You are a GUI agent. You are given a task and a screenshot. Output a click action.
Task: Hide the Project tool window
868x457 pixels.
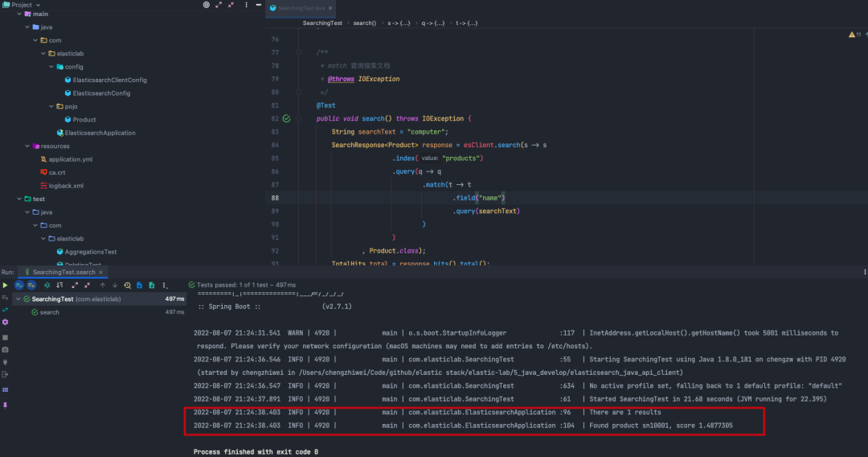259,5
